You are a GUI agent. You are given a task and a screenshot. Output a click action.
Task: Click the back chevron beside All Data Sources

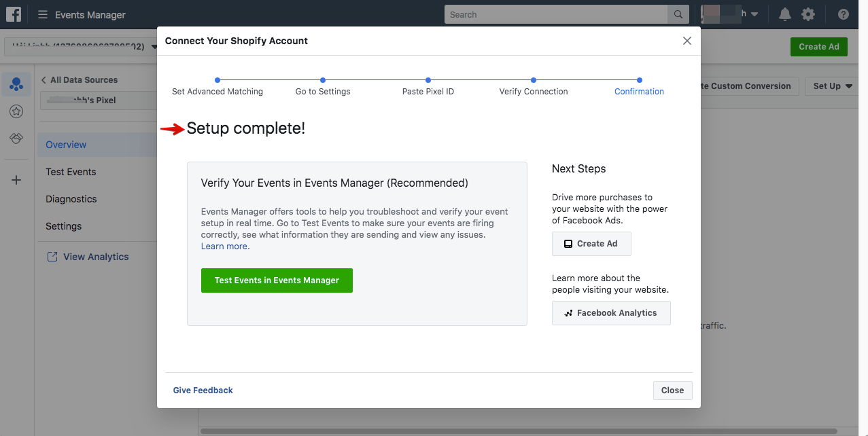pos(44,80)
